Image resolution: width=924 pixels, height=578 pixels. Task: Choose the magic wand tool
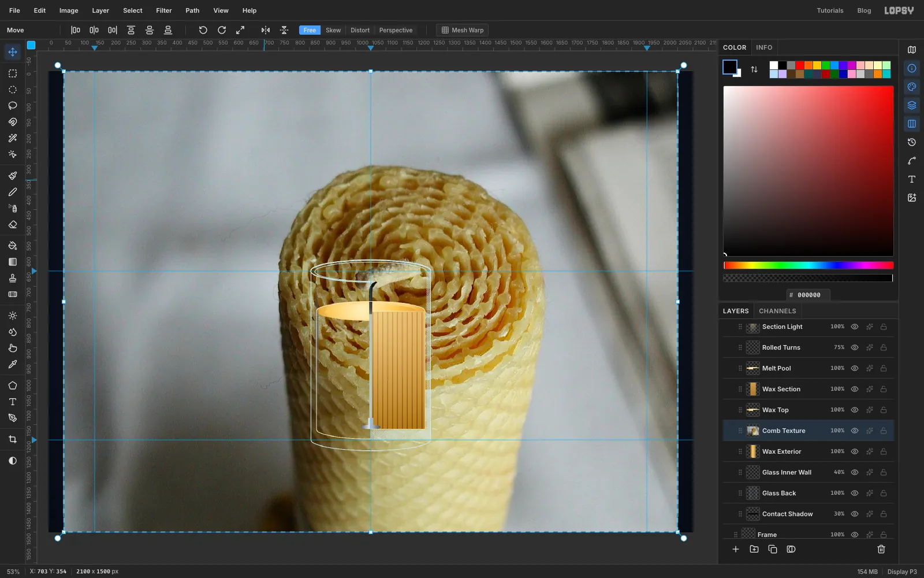click(13, 138)
